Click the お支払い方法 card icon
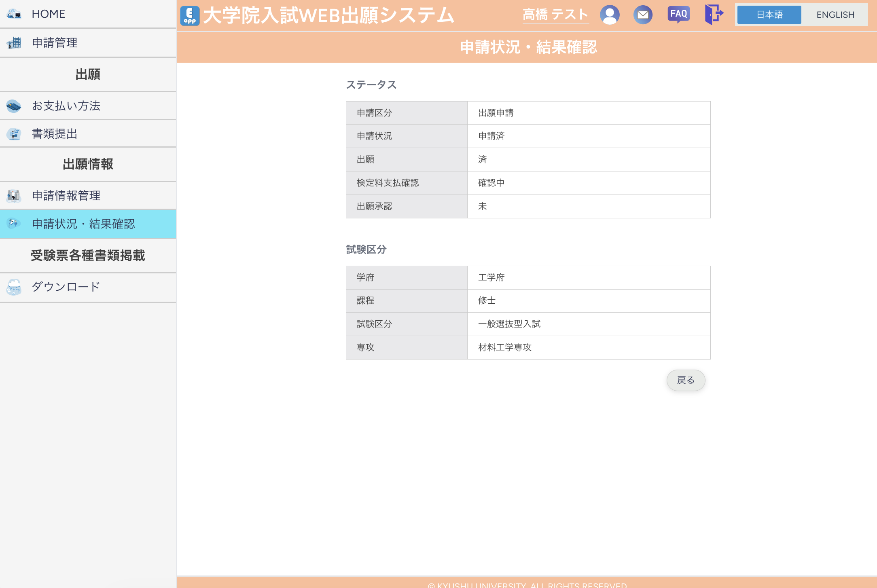Image resolution: width=877 pixels, height=588 pixels. [14, 106]
